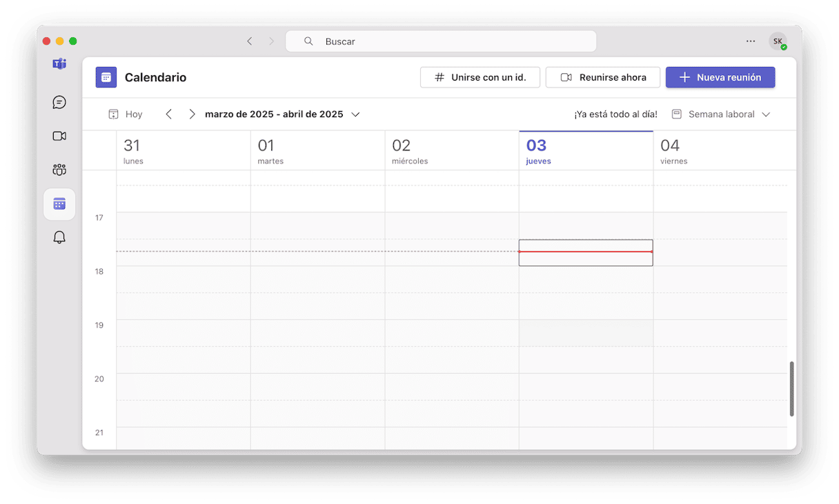This screenshot has height=504, width=839.
Task: Click the Calendario page title
Action: point(155,77)
